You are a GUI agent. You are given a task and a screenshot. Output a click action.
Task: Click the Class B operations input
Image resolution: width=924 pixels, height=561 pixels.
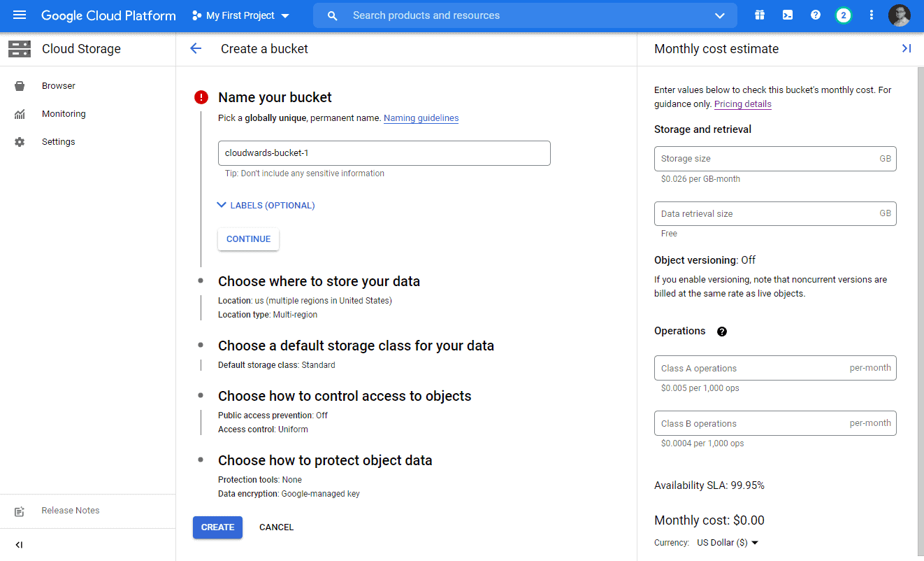[x=775, y=423]
